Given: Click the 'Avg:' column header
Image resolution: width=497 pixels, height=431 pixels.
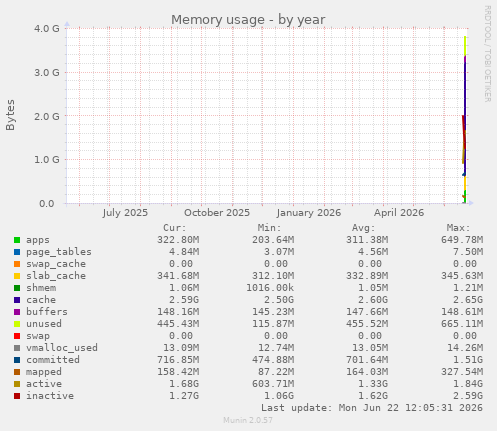Looking at the screenshot, I should 364,228.
